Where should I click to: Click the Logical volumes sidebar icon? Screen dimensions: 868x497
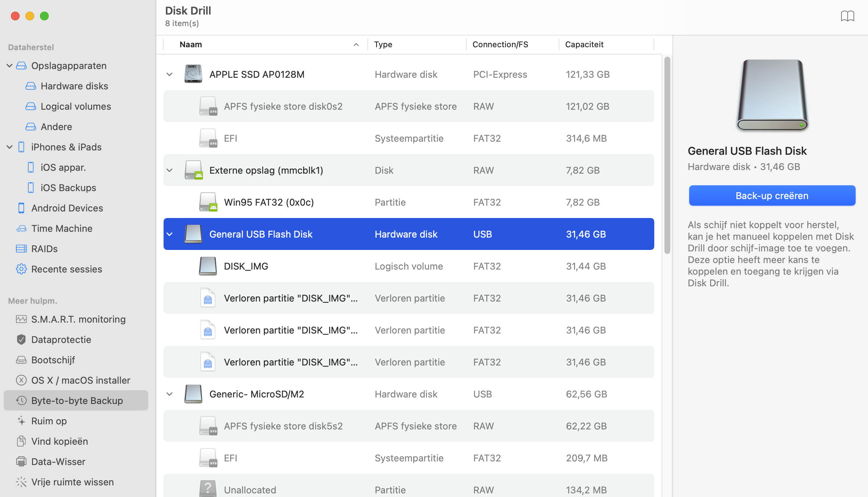click(31, 106)
